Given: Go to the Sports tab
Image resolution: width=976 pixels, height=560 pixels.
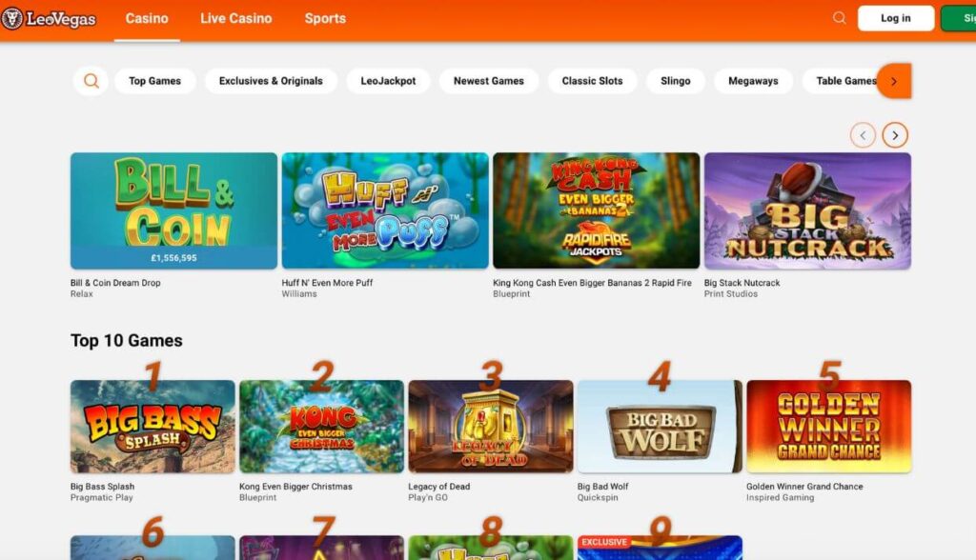Looking at the screenshot, I should point(325,19).
